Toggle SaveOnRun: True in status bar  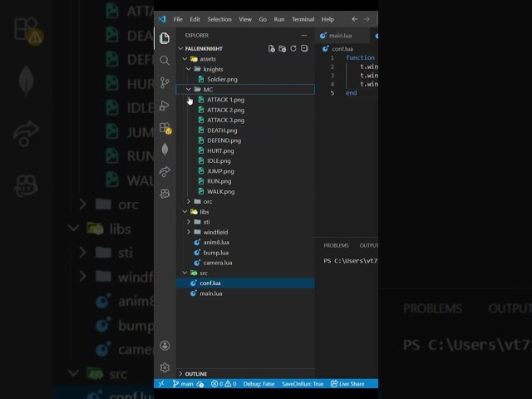click(x=303, y=384)
